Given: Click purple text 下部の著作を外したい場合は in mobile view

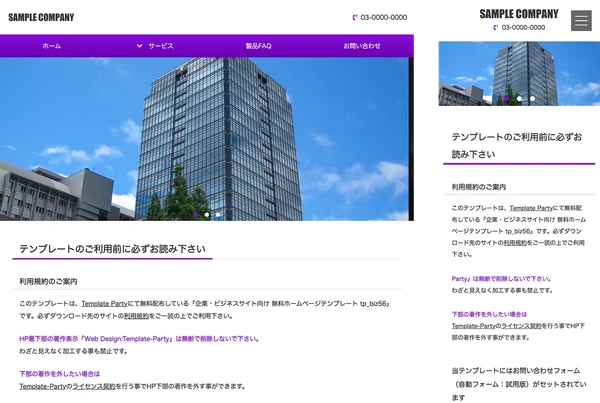Looking at the screenshot, I should (489, 314).
